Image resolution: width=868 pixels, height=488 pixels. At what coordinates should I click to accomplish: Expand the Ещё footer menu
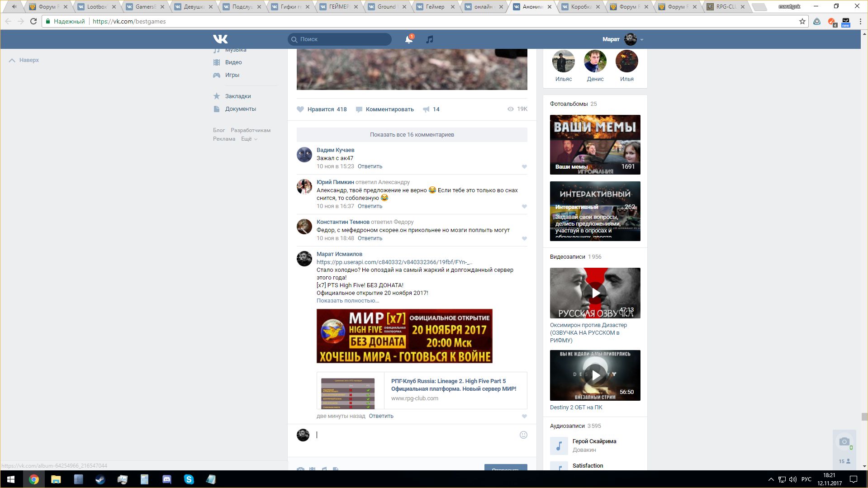point(249,139)
